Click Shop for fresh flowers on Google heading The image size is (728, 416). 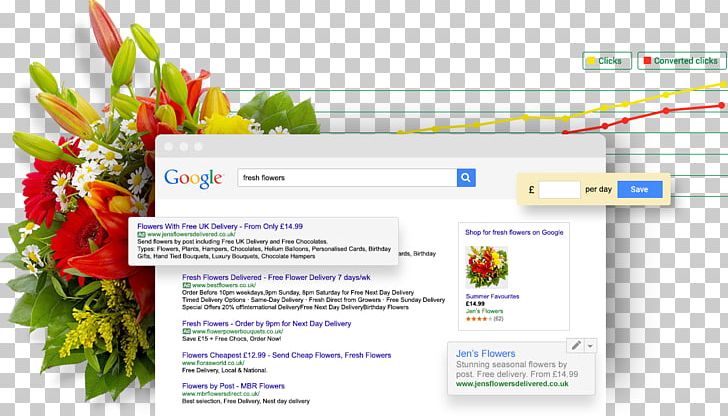[x=514, y=232]
